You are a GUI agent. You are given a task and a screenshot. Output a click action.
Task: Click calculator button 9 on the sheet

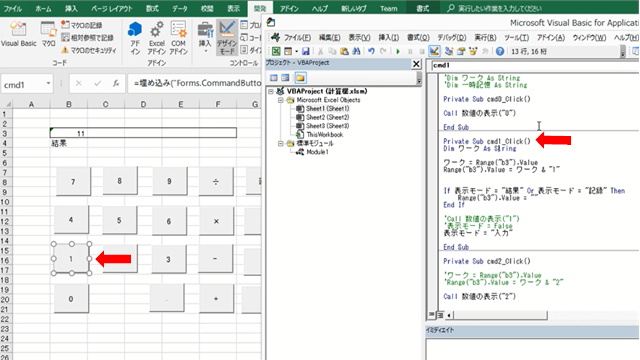pyautogui.click(x=169, y=181)
